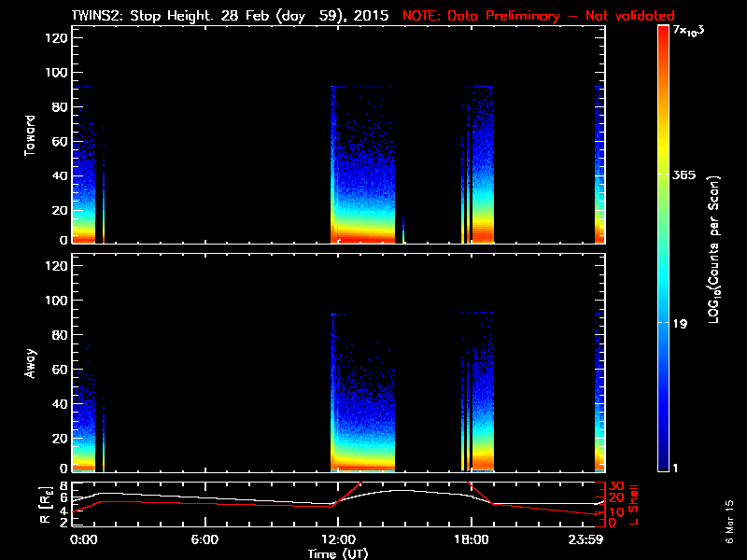Click the red top of the colorbar

tap(663, 33)
